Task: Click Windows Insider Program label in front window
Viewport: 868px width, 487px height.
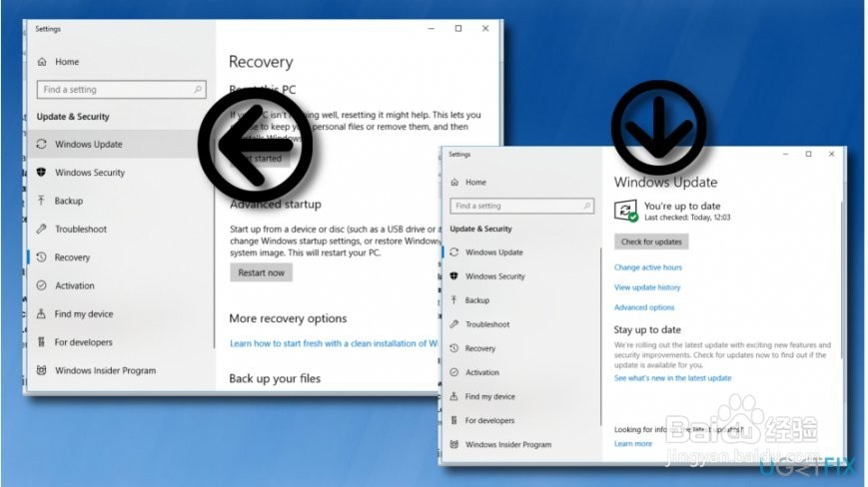Action: pos(508,444)
